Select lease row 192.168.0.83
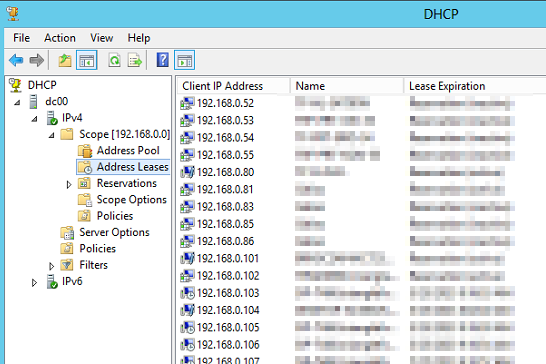 point(225,207)
